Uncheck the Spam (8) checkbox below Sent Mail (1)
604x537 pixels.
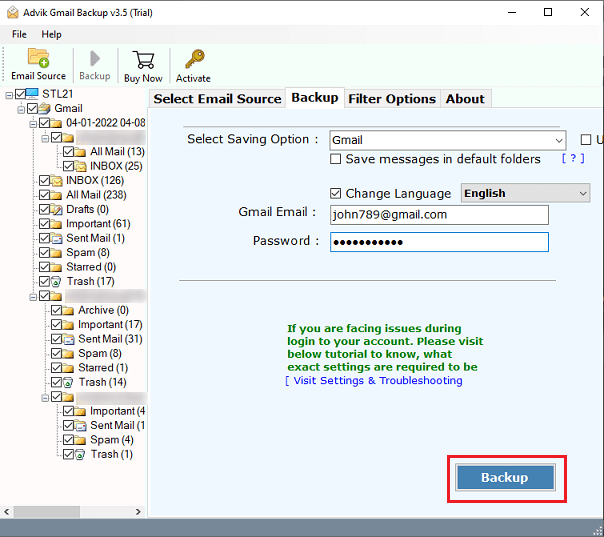click(x=44, y=252)
